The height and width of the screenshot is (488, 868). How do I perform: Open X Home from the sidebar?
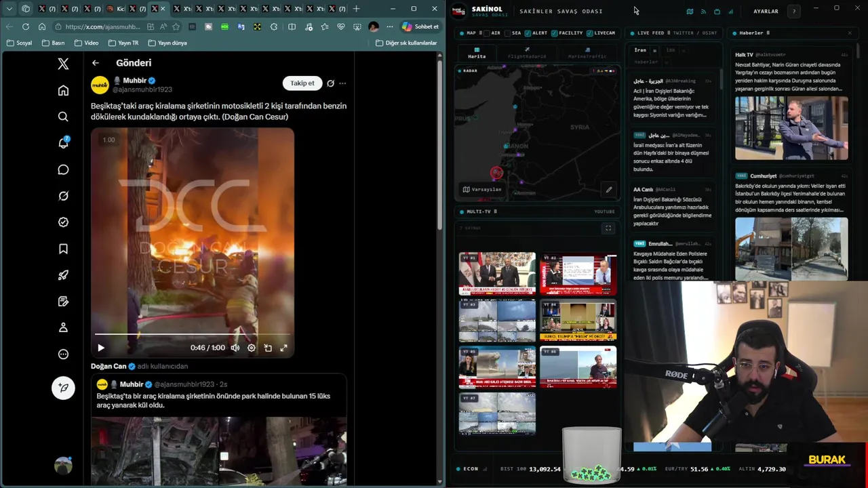(x=63, y=90)
